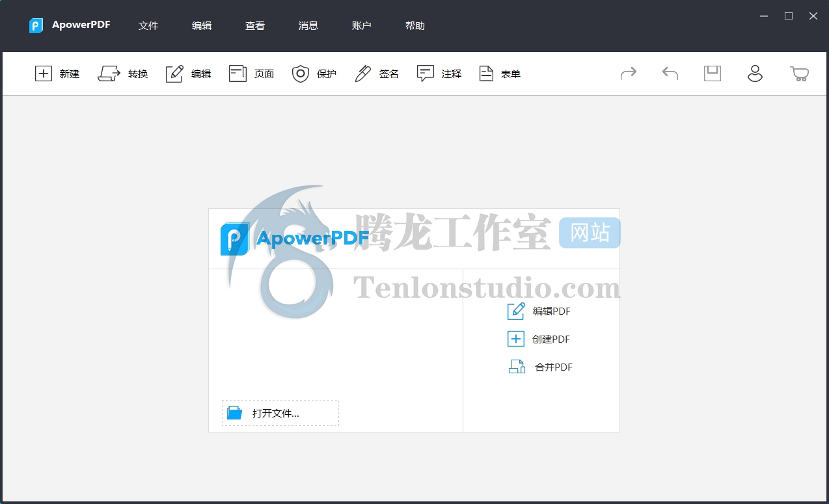Viewport: 829px width, 504px height.
Task: Click the 签名 toolbar label
Action: [x=389, y=74]
